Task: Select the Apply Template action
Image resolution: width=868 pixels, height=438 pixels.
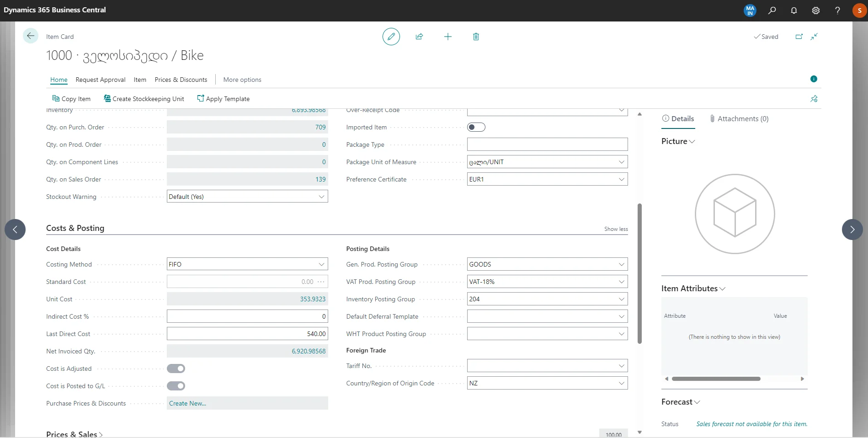Action: click(x=224, y=99)
